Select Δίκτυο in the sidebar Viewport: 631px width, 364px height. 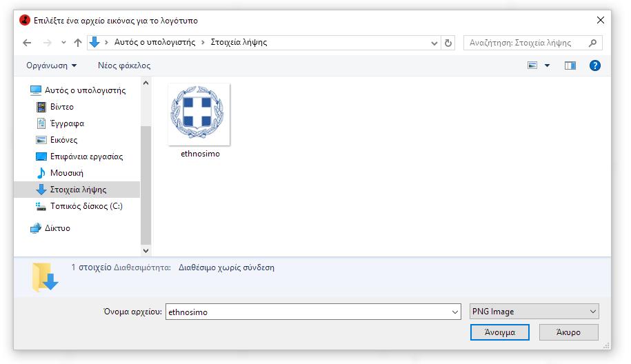tap(57, 228)
